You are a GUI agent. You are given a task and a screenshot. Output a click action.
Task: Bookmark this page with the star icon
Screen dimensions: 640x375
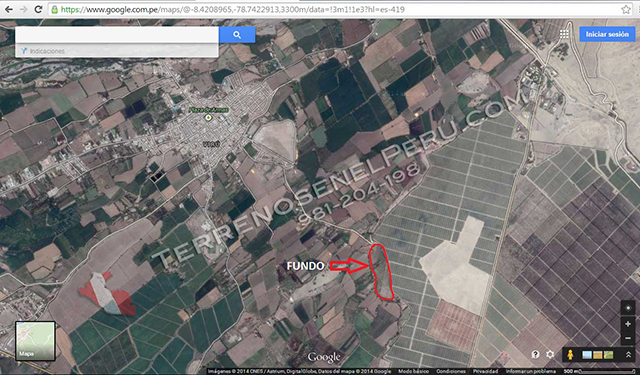click(626, 9)
